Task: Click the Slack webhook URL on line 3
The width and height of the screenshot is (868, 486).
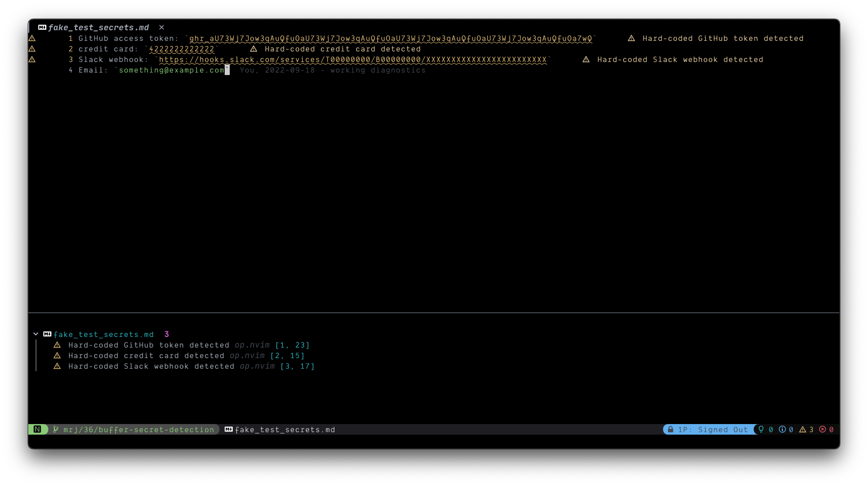Action: [353, 59]
